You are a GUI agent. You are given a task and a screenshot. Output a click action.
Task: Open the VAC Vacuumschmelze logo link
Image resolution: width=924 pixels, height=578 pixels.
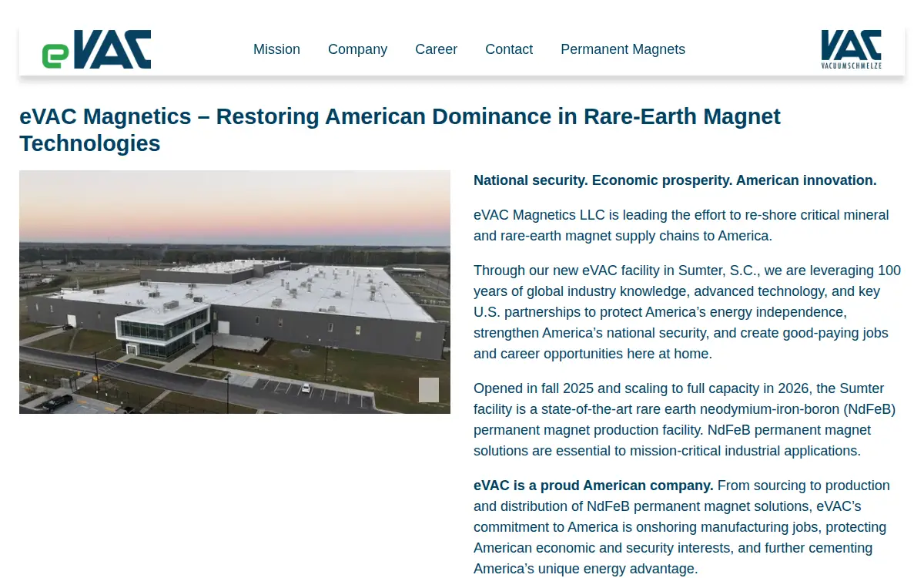click(852, 49)
